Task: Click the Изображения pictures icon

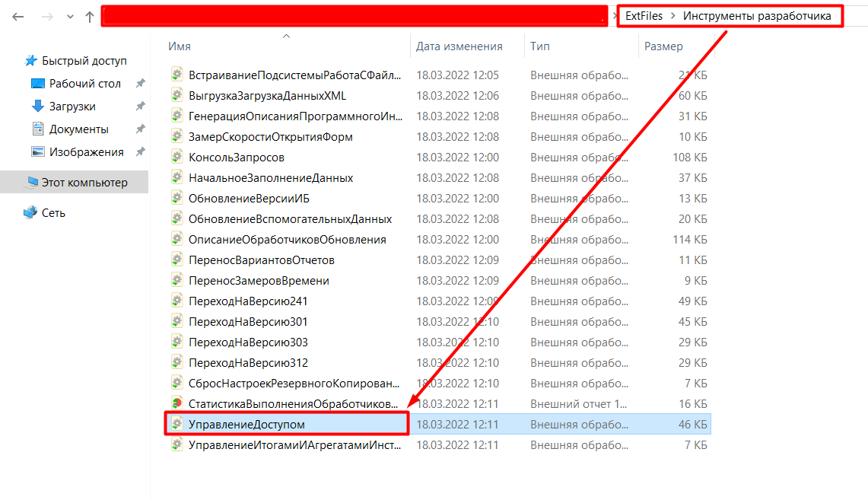Action: coord(38,152)
